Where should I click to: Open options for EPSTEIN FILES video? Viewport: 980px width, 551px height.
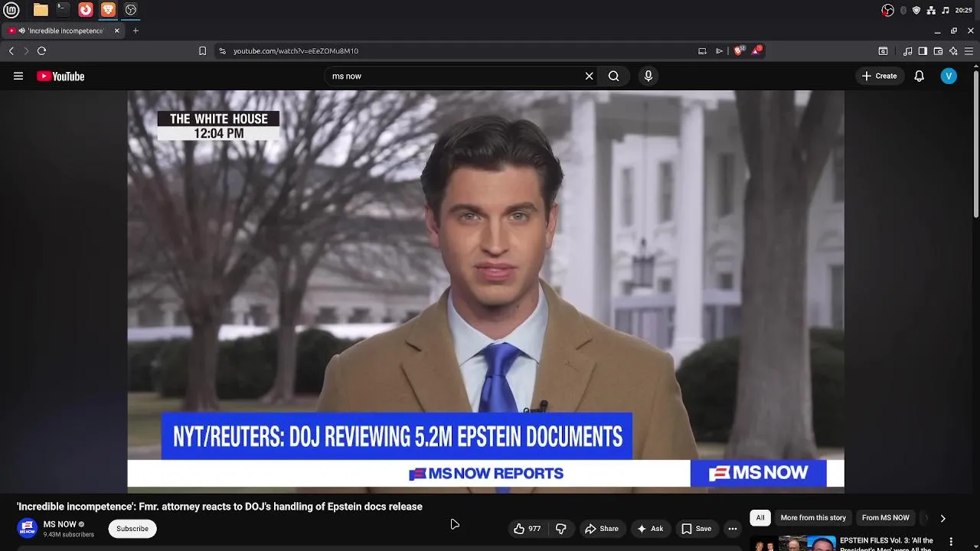952,542
